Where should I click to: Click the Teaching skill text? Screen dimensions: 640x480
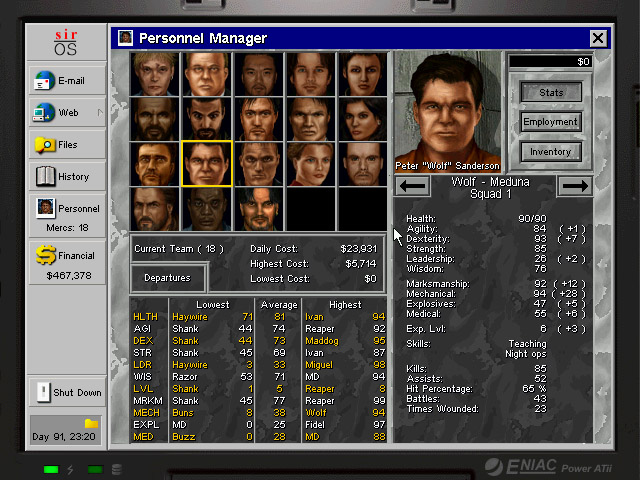click(527, 344)
